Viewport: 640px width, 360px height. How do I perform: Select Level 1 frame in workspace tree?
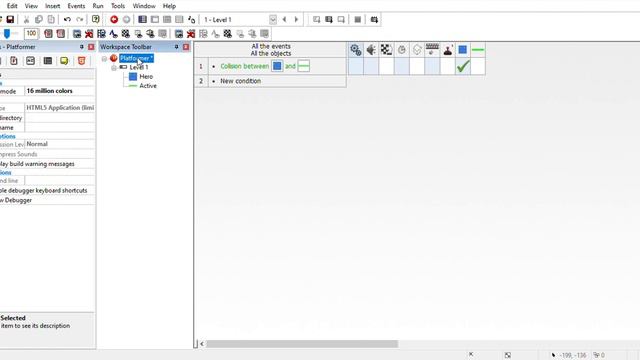(139, 67)
